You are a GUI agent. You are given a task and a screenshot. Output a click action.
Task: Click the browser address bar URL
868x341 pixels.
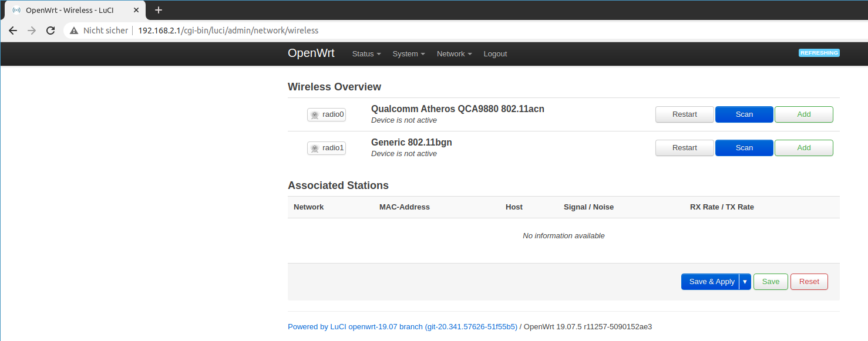tap(228, 31)
